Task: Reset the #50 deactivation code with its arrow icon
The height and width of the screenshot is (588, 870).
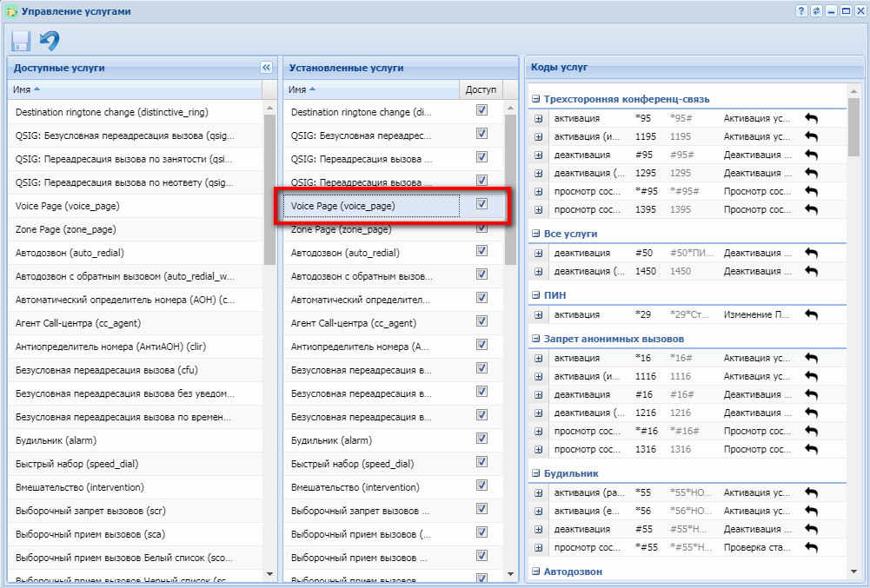Action: point(811,253)
